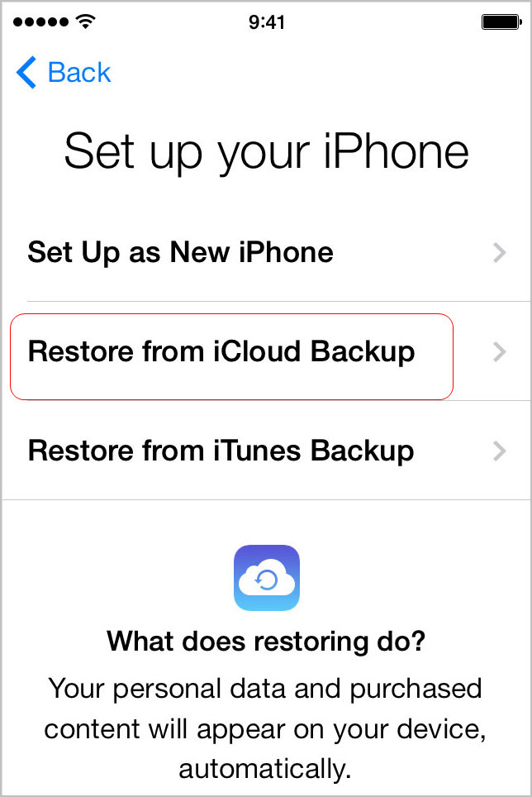The height and width of the screenshot is (797, 532).
Task: Tap the word automatically in description
Action: [265, 769]
